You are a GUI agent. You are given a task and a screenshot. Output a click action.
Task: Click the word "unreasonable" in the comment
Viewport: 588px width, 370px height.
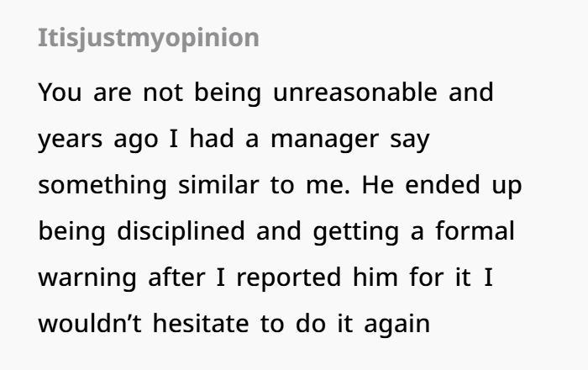pos(355,92)
